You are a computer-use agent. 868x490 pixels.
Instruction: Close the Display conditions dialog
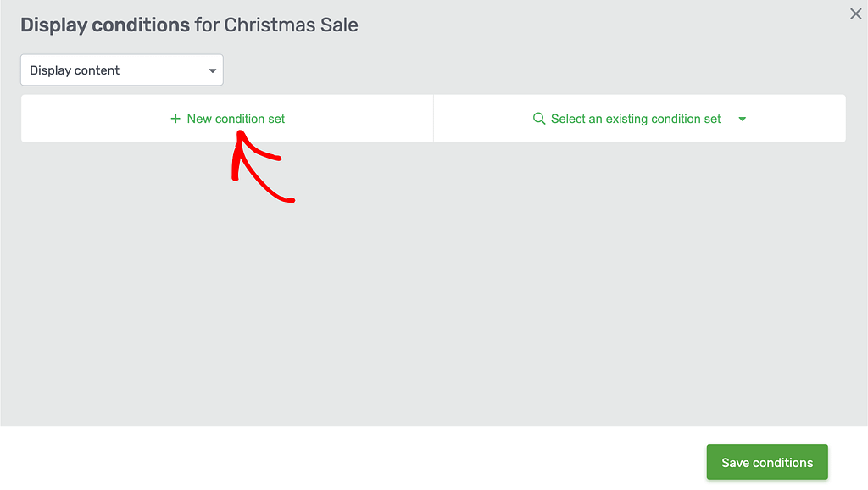[x=855, y=14]
